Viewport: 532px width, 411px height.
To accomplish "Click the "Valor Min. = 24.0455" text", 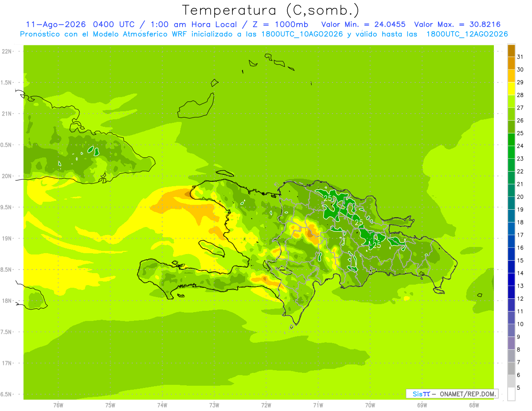I will click(x=363, y=24).
